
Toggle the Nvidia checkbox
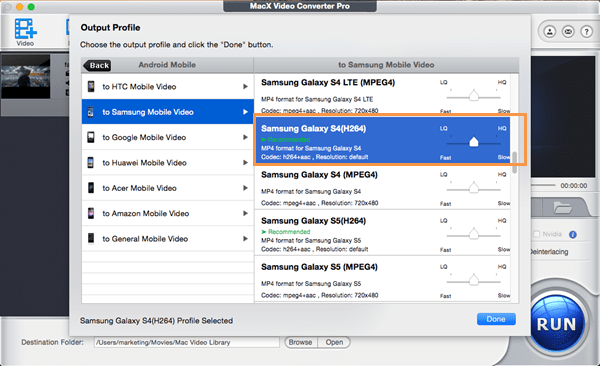click(x=536, y=234)
